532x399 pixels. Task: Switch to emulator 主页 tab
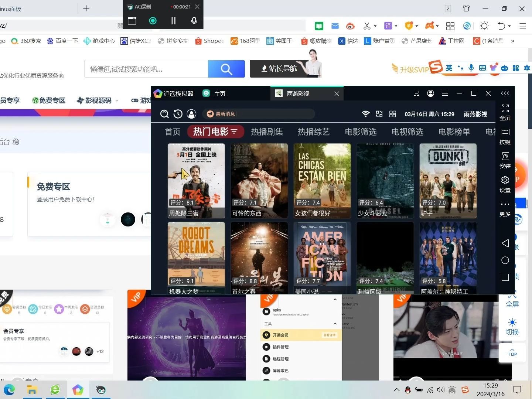(x=214, y=93)
